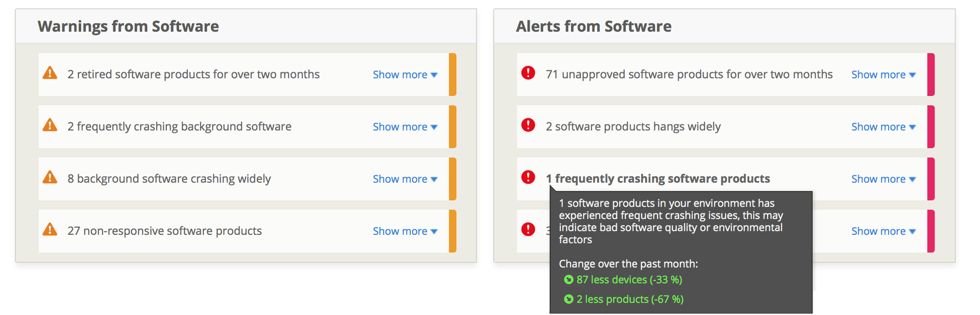Expand Show more for software products hangs widely

click(884, 127)
